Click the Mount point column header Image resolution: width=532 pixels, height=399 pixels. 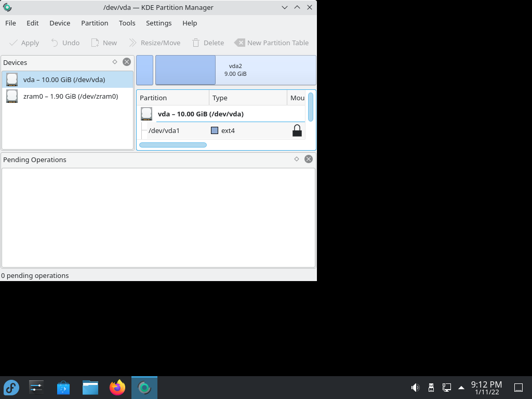point(296,98)
